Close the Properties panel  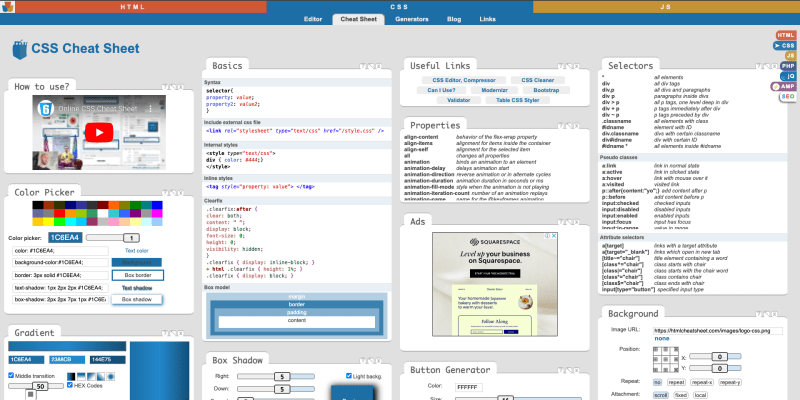577,126
